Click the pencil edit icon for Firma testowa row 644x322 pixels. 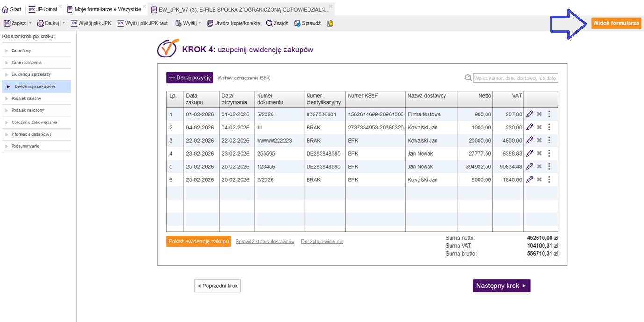530,114
